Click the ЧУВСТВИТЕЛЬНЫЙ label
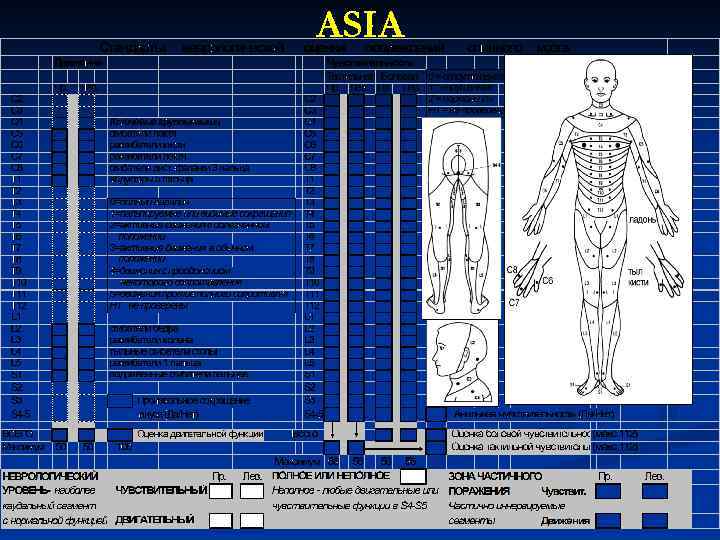The width and height of the screenshot is (720, 540). click(161, 490)
